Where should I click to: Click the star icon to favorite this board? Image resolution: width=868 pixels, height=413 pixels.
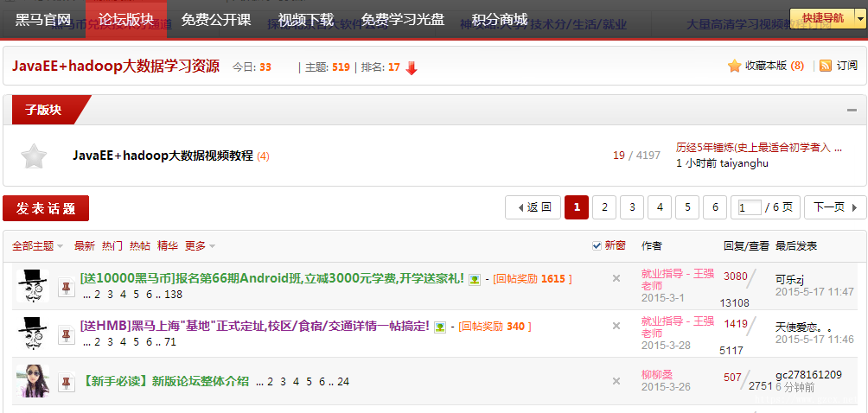tap(734, 66)
